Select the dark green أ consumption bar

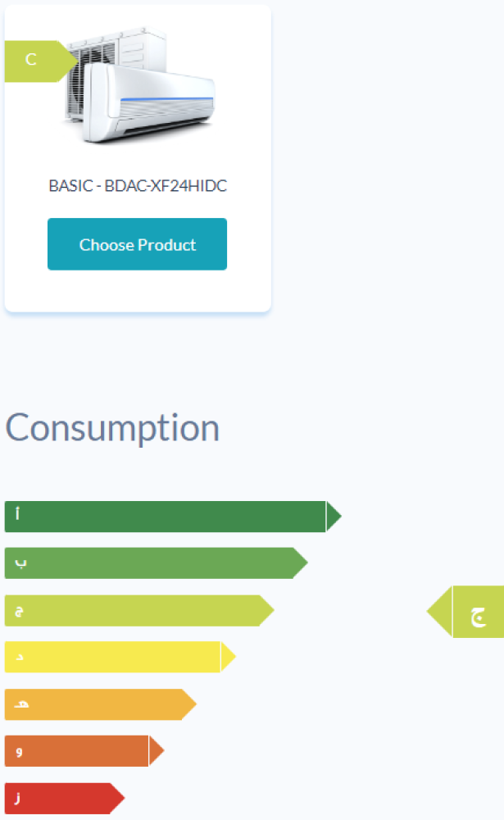tap(164, 517)
